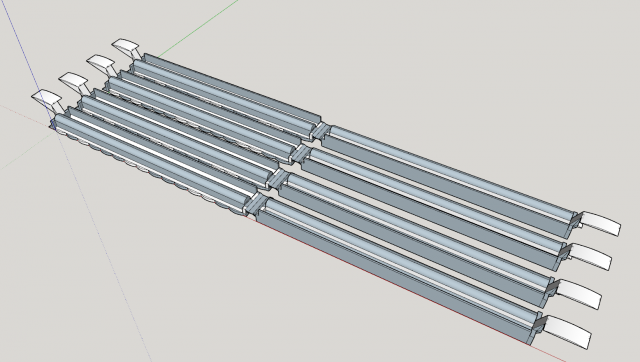Select the center connector joint of the frontmost rail
This screenshot has width=640, height=362.
pyautogui.click(x=256, y=204)
